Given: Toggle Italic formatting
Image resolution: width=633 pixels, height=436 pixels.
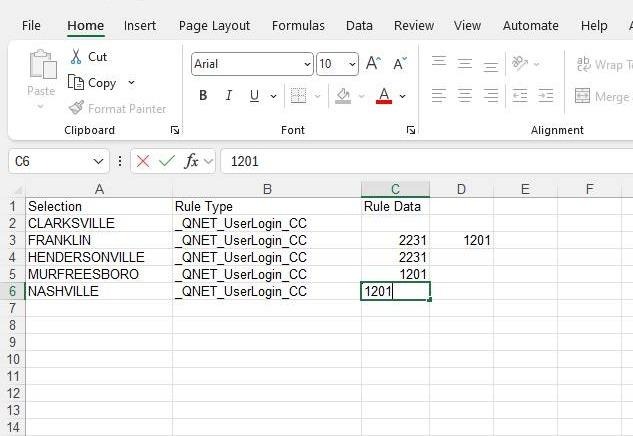Looking at the screenshot, I should (228, 96).
